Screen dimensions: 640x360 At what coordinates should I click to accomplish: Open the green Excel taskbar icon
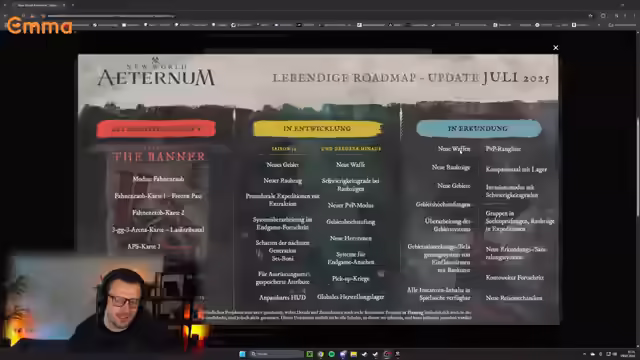pos(310,354)
